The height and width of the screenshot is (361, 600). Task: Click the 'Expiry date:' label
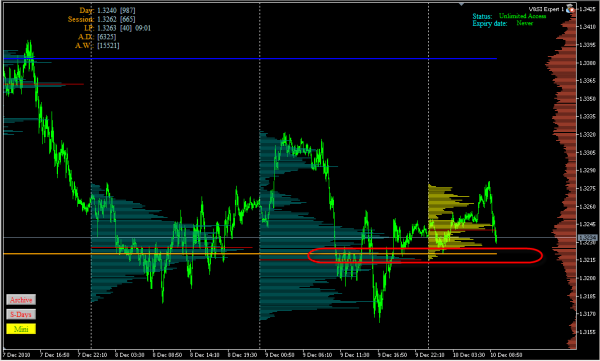pyautogui.click(x=490, y=23)
